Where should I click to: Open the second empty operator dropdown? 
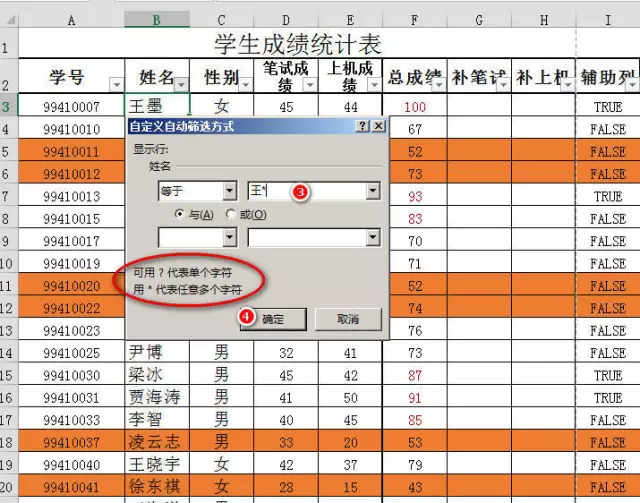point(230,238)
